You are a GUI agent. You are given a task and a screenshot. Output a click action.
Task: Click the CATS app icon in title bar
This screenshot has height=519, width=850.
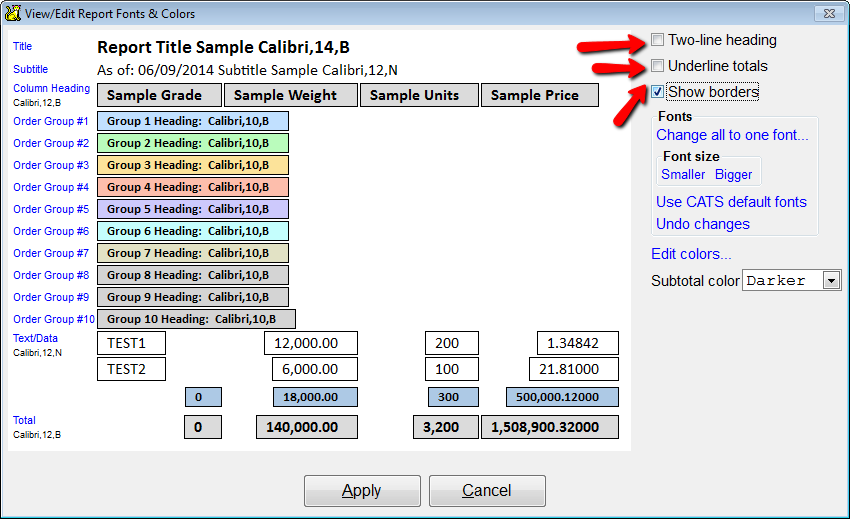[x=12, y=14]
